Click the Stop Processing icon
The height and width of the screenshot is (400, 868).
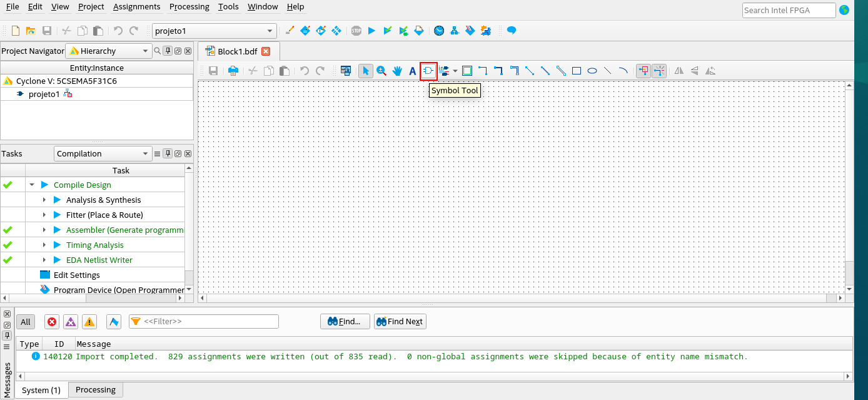[x=356, y=31]
